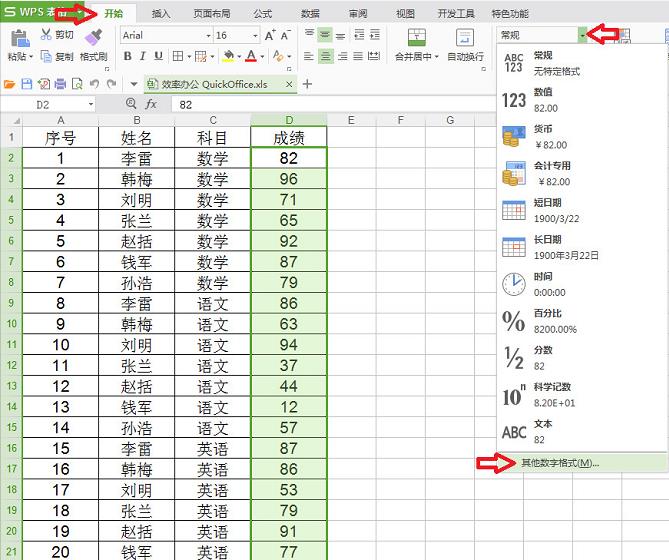Copy selection with the 复制 icon

pos(46,56)
